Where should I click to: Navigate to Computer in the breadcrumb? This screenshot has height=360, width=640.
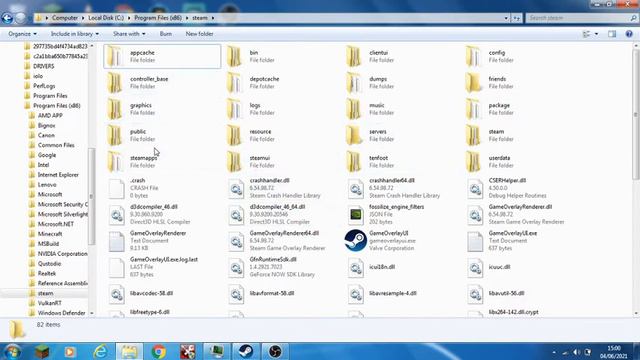pyautogui.click(x=65, y=18)
